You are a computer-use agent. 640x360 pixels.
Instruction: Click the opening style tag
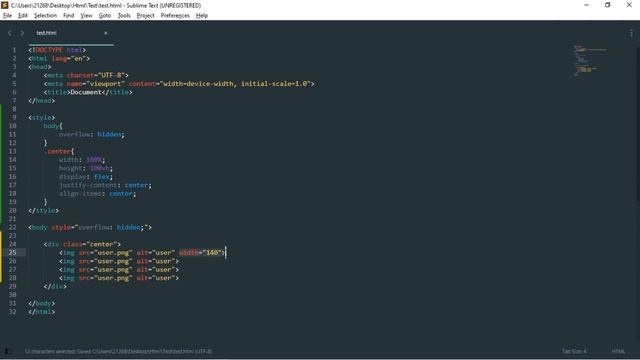click(x=41, y=118)
